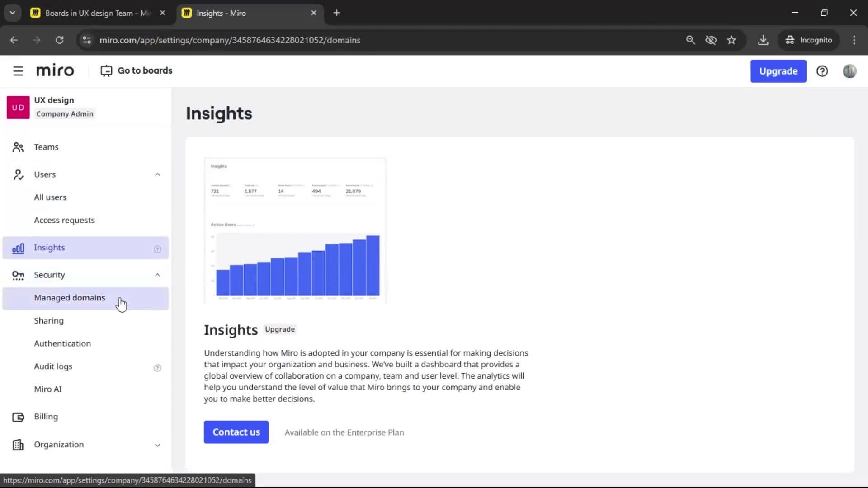The image size is (868, 488).
Task: Click the Teams people icon
Action: pos(18,147)
